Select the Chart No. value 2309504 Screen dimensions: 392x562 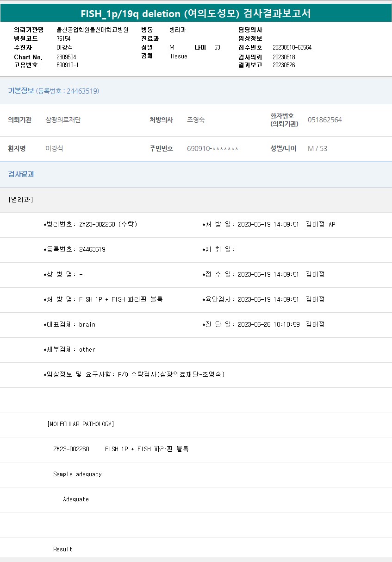pos(66,57)
